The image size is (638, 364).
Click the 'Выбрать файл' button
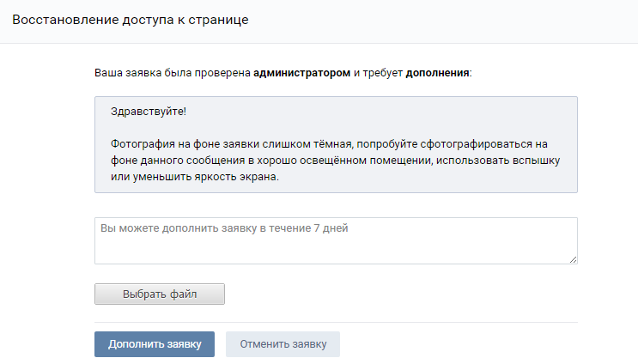tap(159, 294)
